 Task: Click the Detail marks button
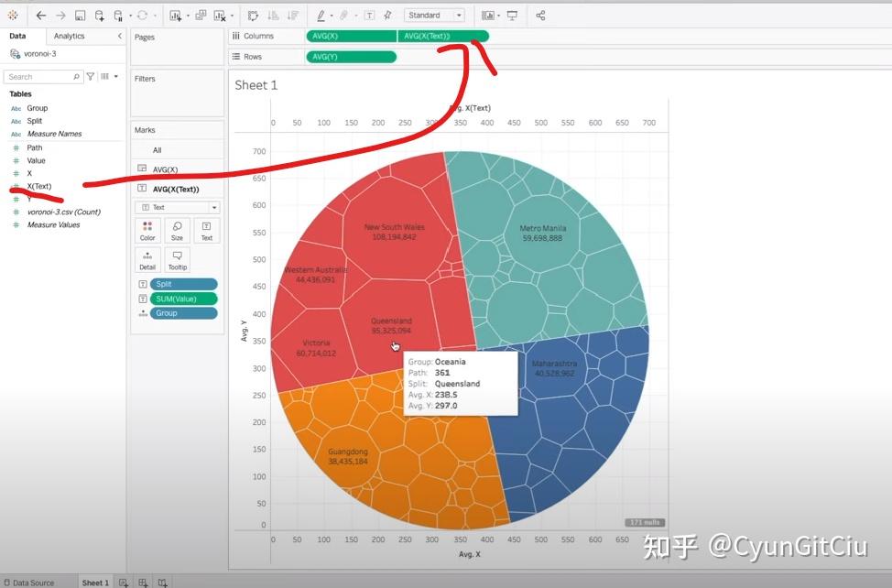tap(147, 260)
